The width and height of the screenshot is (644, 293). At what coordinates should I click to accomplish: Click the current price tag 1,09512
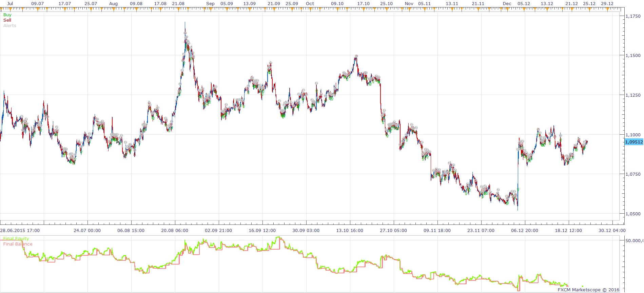click(634, 142)
